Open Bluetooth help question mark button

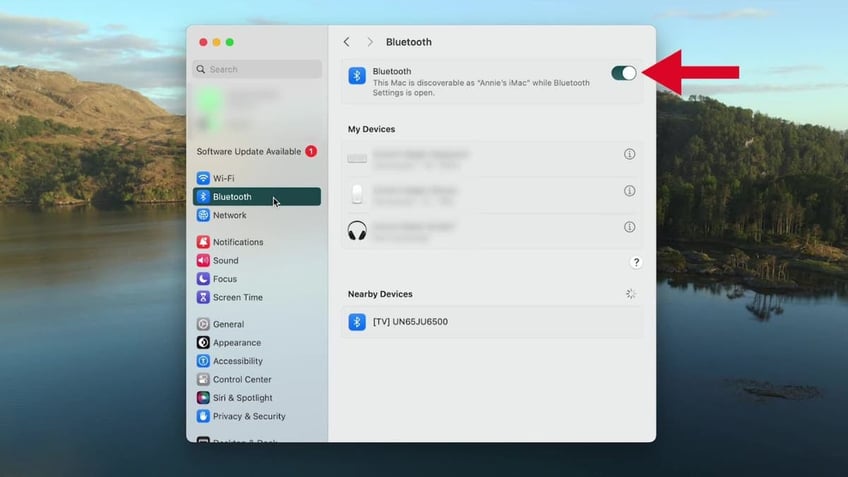[x=636, y=262]
